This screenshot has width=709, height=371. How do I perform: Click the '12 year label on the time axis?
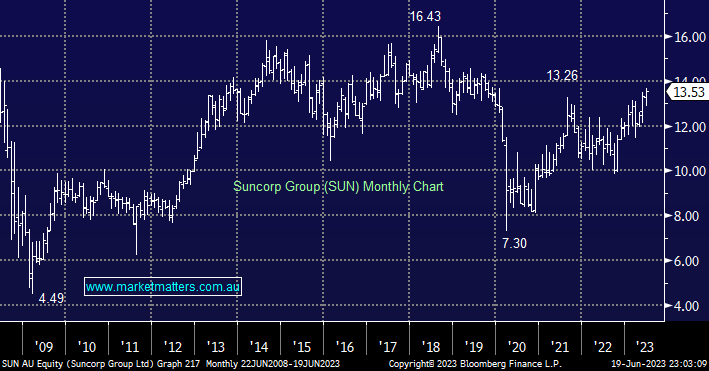point(173,347)
